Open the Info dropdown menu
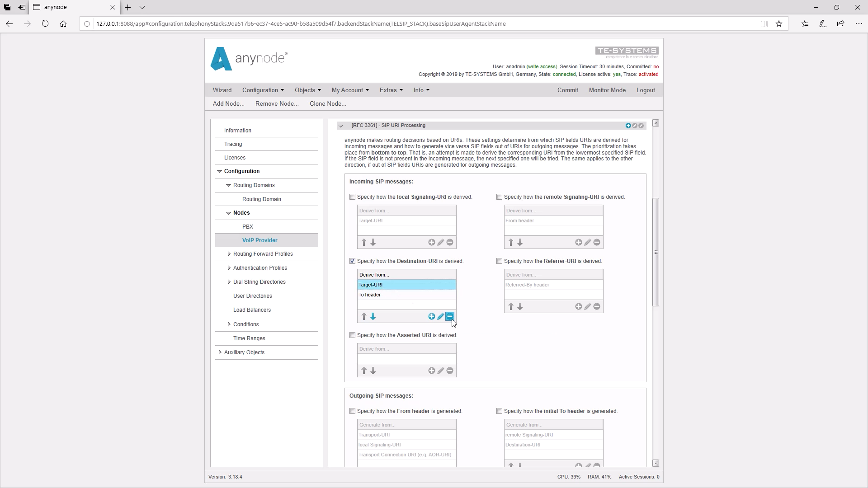Viewport: 868px width, 488px height. pos(421,90)
